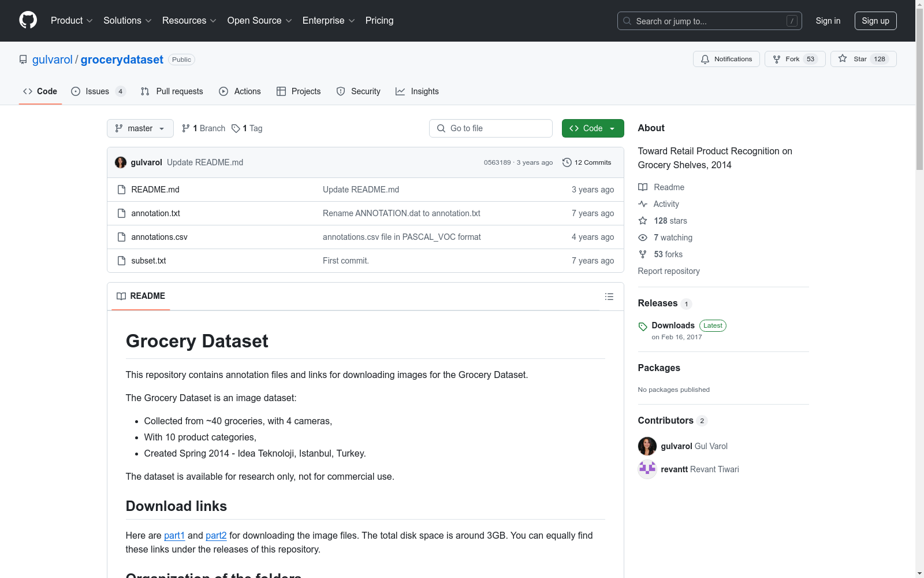924x578 pixels.
Task: Click the file icon next to annotation.txt
Action: coord(121,213)
